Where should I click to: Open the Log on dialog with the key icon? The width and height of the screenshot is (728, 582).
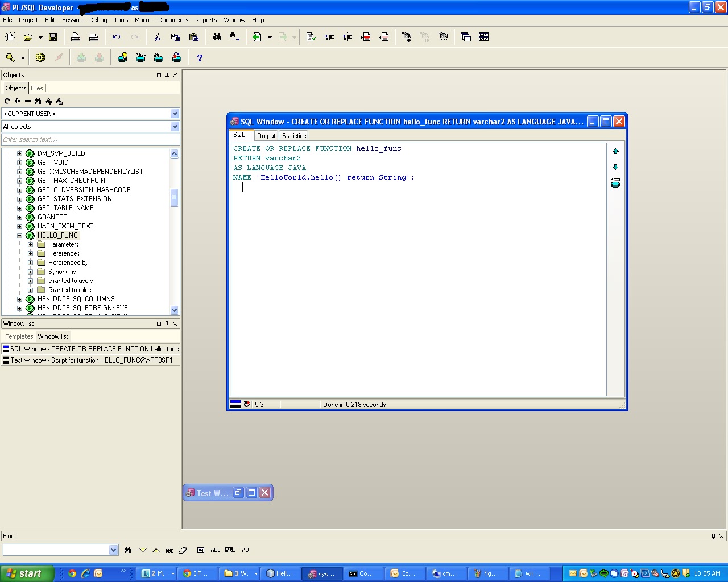tap(10, 57)
